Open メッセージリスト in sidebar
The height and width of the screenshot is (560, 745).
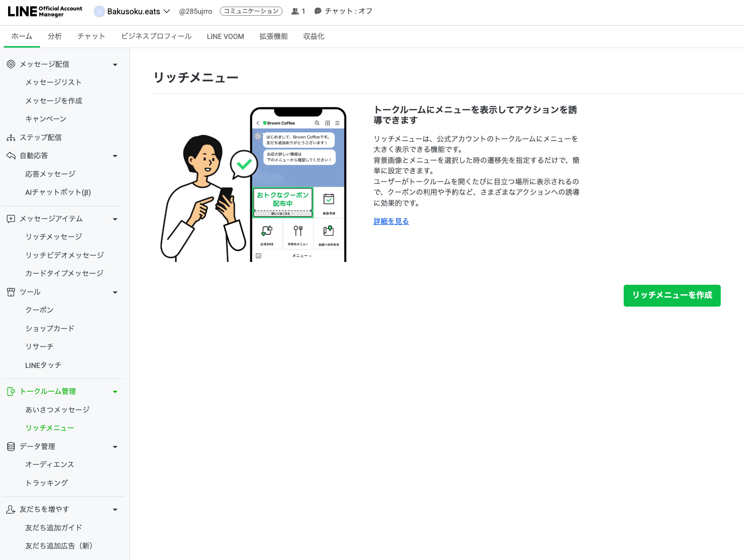click(x=53, y=82)
